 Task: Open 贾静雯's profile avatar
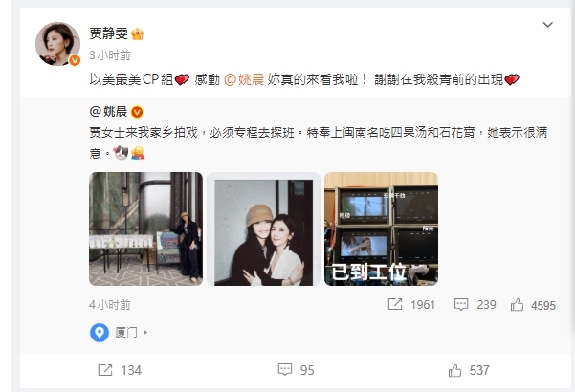(57, 44)
